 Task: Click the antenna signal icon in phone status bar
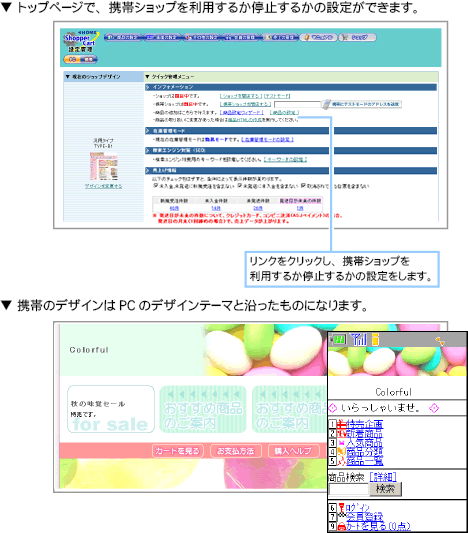point(359,339)
